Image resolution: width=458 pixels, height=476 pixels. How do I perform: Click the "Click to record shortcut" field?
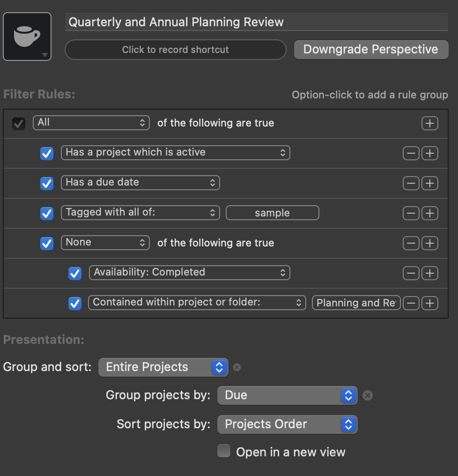coord(175,50)
